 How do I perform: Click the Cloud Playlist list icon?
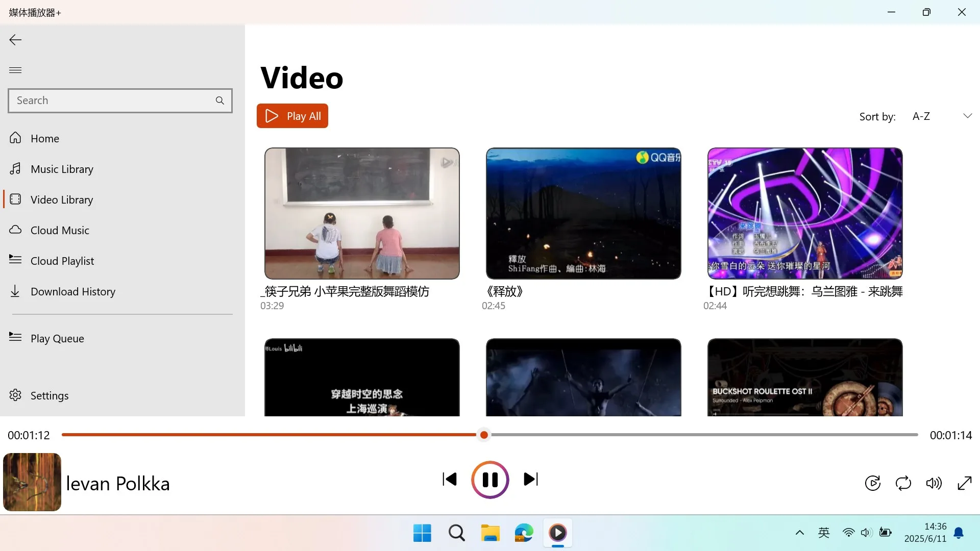(15, 260)
